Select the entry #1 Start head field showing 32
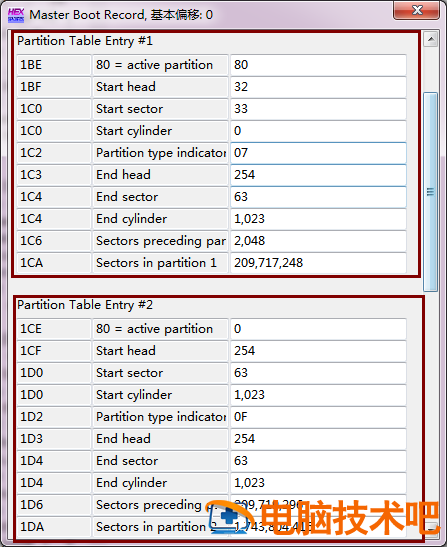This screenshot has height=547, width=447. [x=318, y=87]
